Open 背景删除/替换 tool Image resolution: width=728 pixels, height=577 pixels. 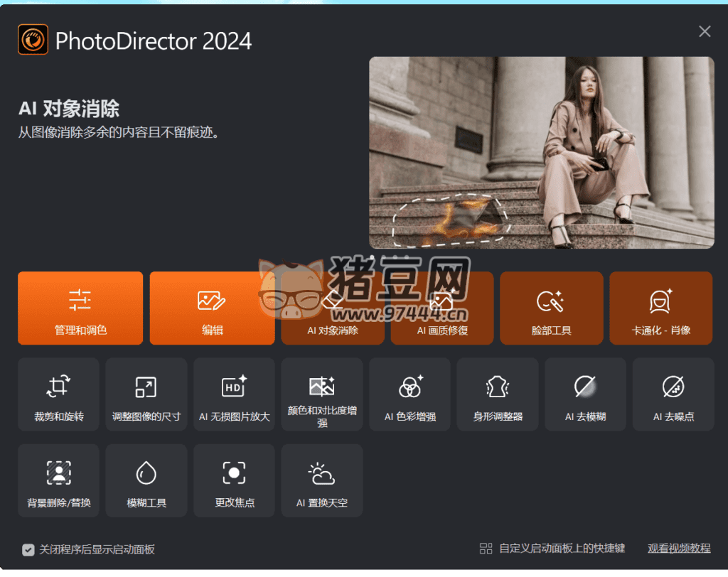tap(58, 480)
